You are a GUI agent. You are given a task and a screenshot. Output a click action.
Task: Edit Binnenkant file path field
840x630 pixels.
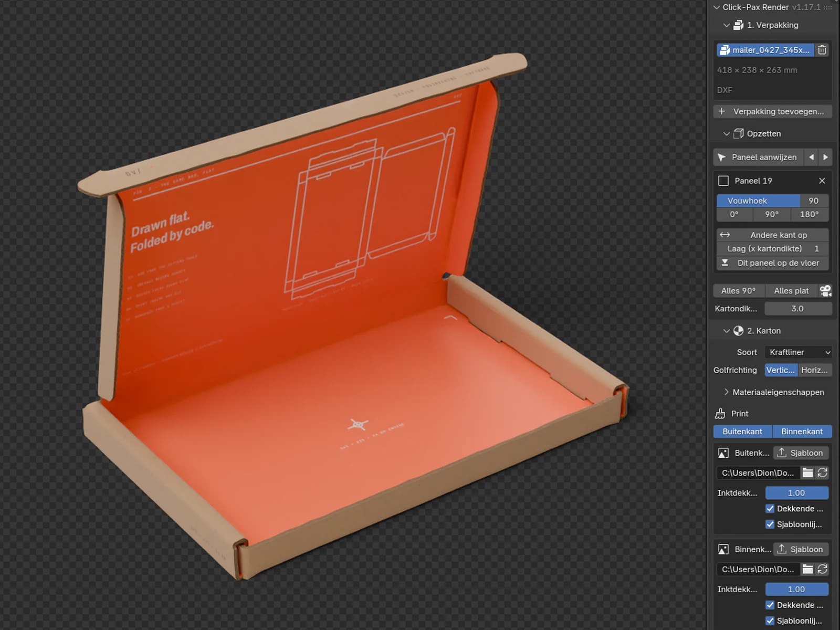[x=758, y=570]
